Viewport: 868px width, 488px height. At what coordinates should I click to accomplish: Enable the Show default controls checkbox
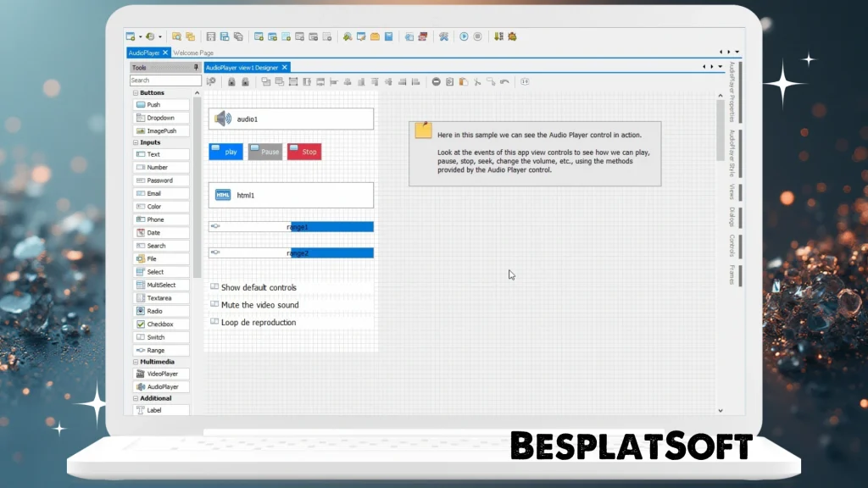tap(214, 287)
